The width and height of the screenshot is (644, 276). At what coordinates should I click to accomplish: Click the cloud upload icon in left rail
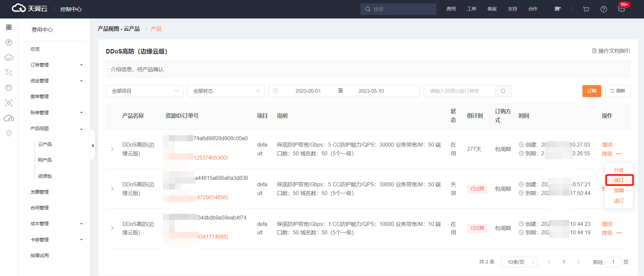tap(9, 118)
